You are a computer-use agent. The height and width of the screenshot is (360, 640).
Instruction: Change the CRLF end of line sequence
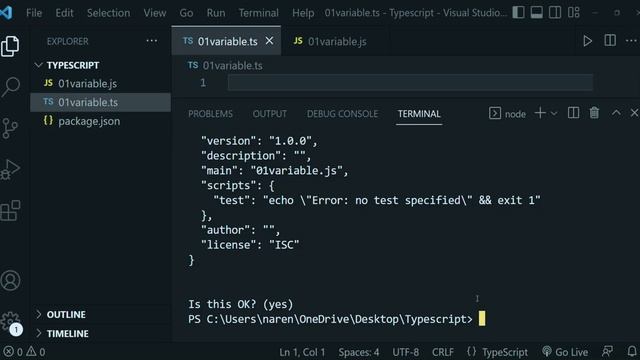pyautogui.click(x=443, y=352)
